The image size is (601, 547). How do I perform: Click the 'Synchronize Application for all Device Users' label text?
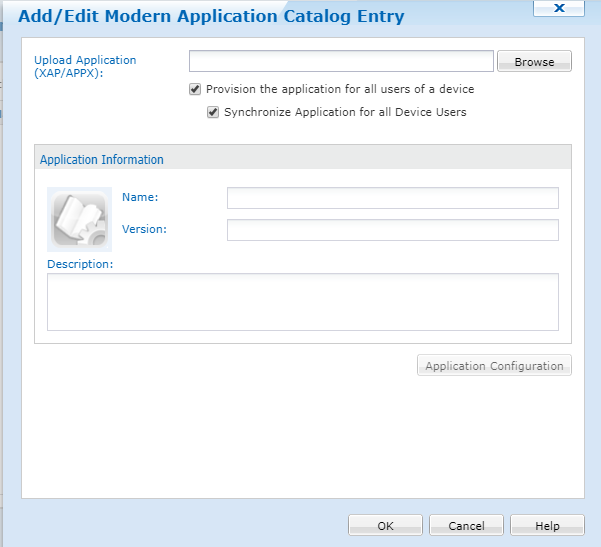point(345,112)
